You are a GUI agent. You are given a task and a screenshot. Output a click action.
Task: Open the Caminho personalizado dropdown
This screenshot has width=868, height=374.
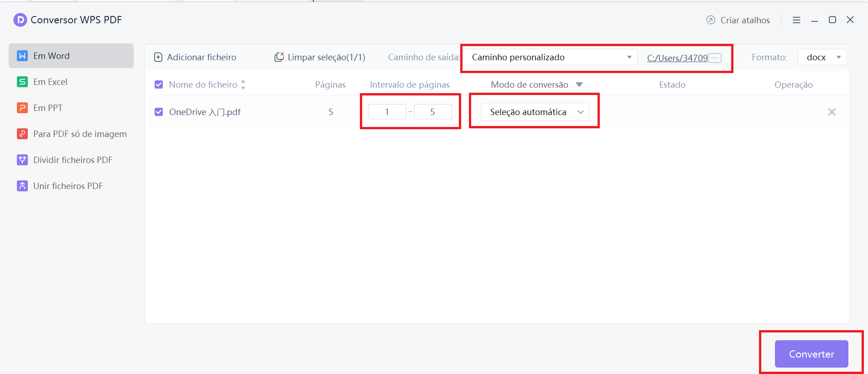(551, 57)
